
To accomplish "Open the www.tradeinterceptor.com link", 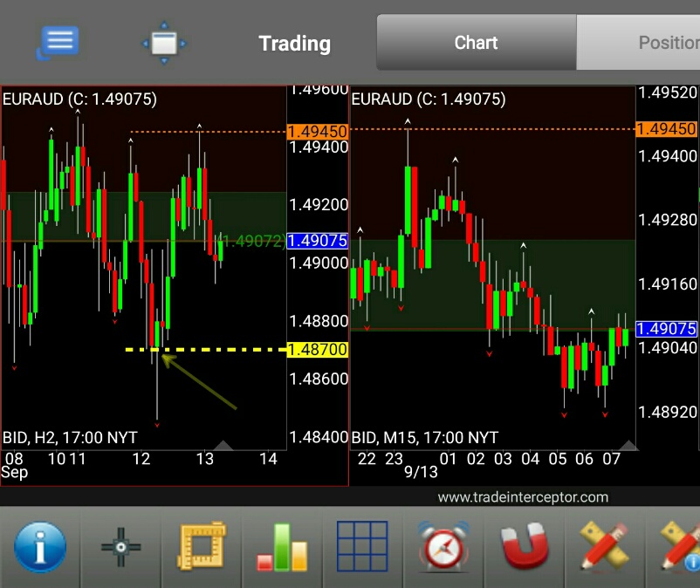I will point(523,497).
